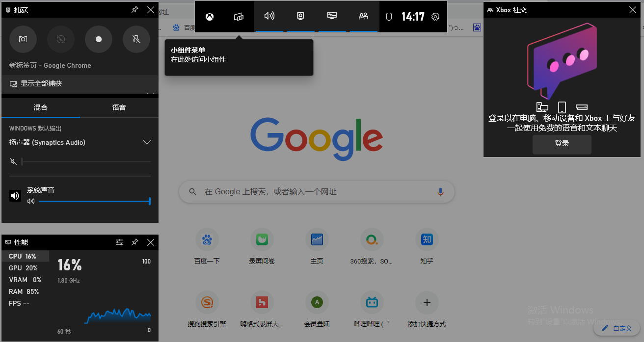Screen dimensions: 644x342
Task: Close the 性能 performance widget
Action: point(151,242)
